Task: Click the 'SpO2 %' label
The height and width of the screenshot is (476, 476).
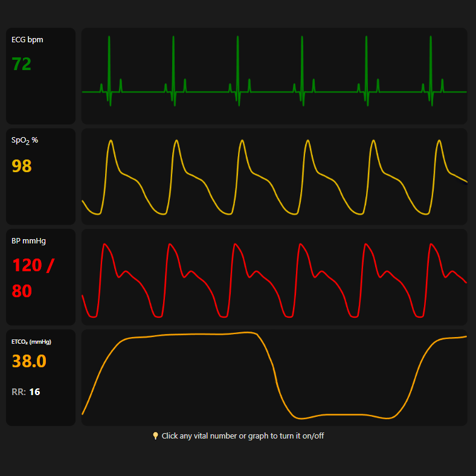Action: (25, 140)
